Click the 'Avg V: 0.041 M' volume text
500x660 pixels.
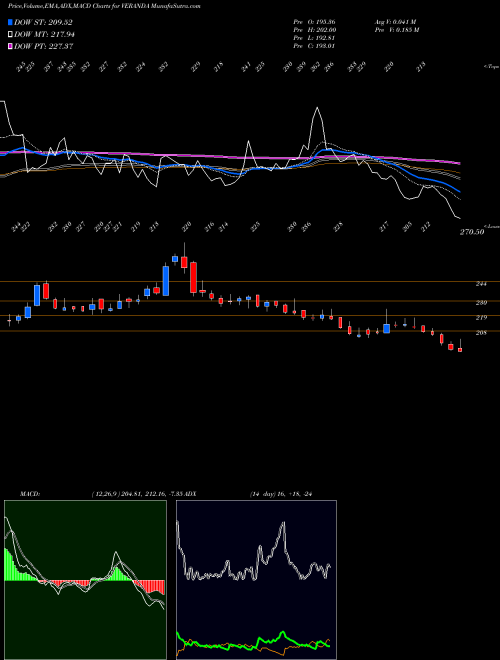395,22
